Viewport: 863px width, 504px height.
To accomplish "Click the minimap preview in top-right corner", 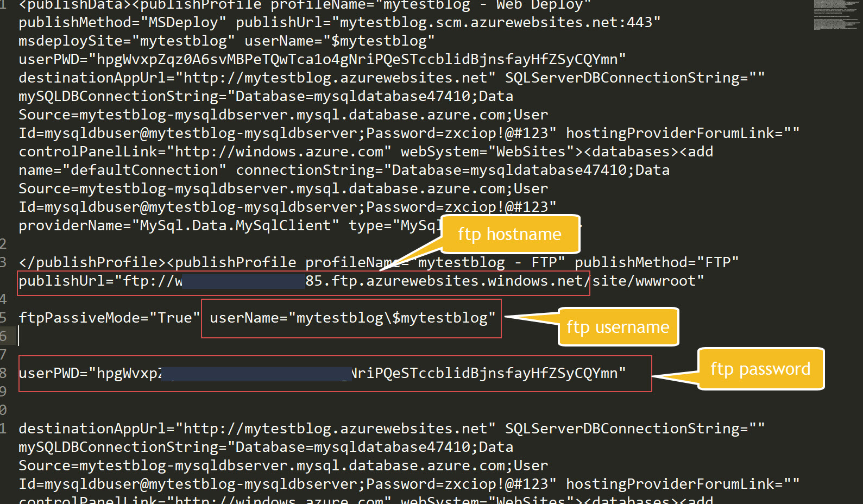I will [x=836, y=15].
